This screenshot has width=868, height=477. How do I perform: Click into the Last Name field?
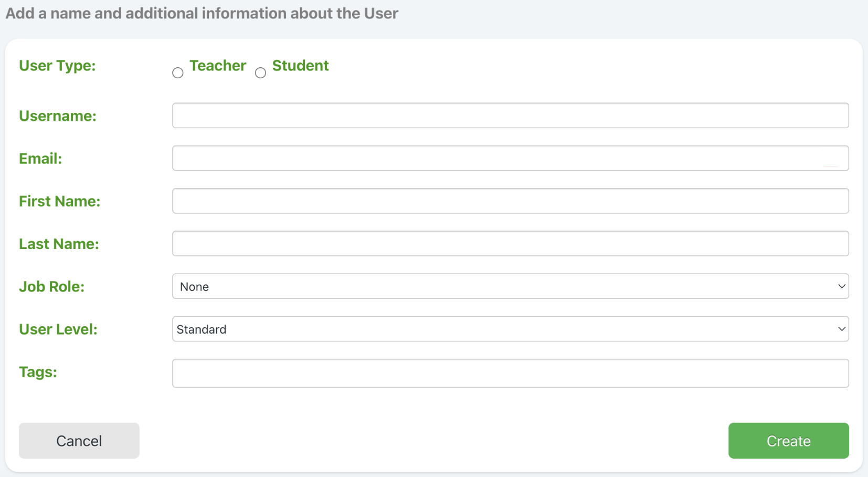tap(510, 244)
